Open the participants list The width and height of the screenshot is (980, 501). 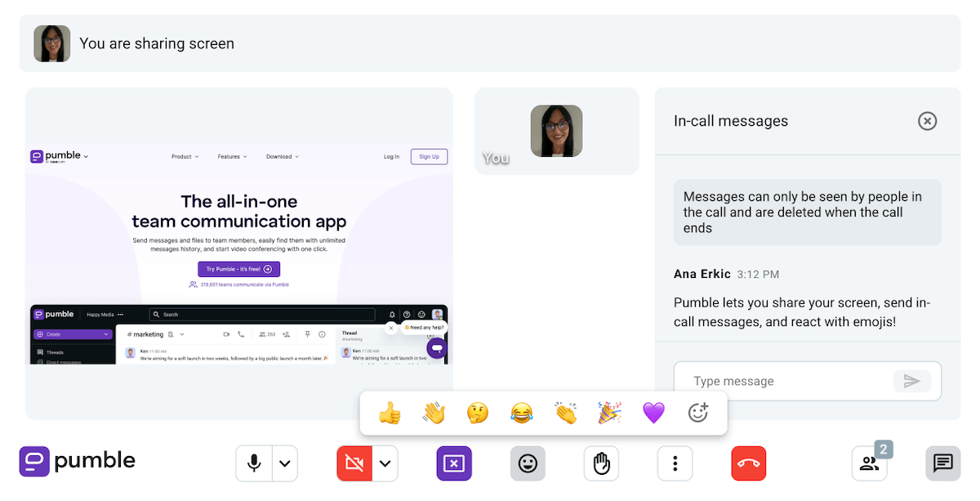(x=869, y=463)
